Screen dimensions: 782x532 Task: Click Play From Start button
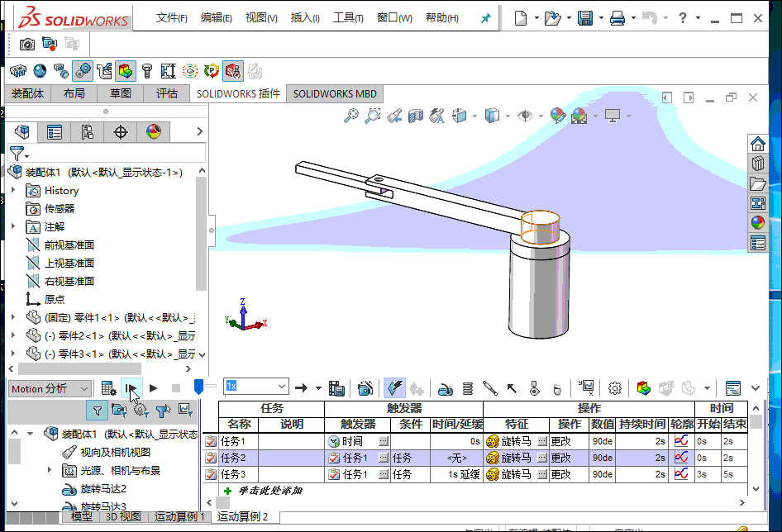tap(131, 388)
